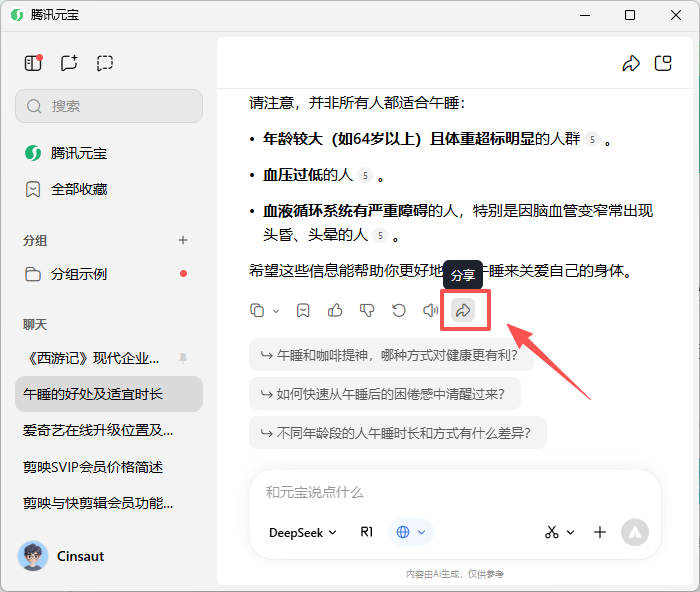Image resolution: width=700 pixels, height=592 pixels.
Task: Maximize the 腾讯元宝 window
Action: 630,15
